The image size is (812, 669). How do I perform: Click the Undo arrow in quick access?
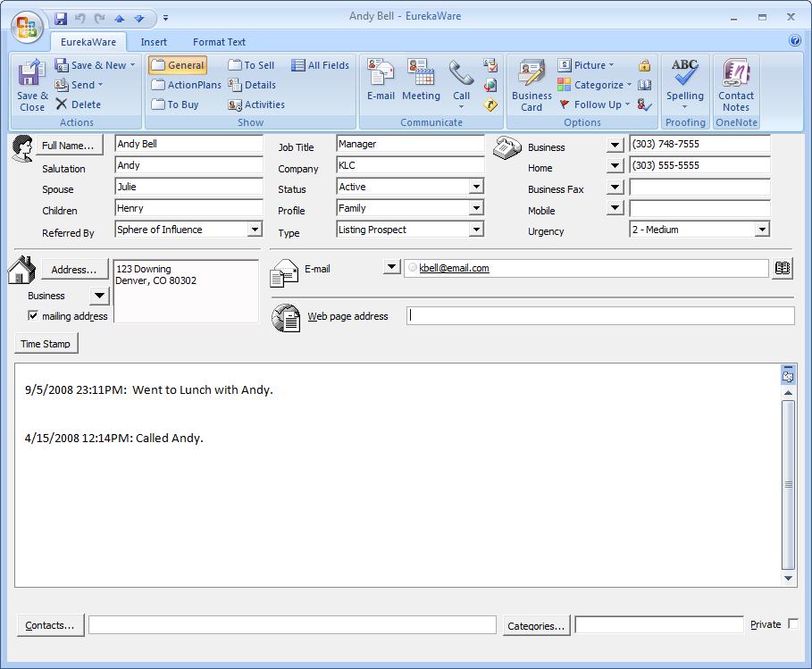(x=80, y=19)
